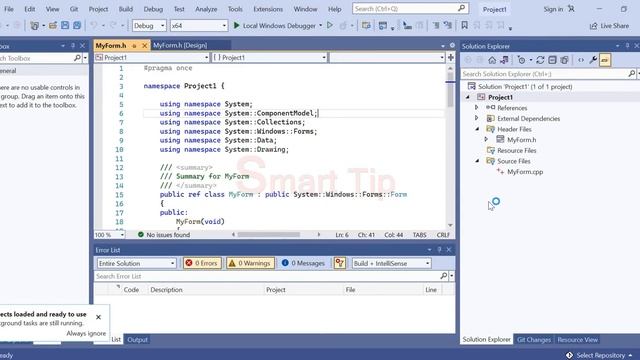The image size is (640, 360).
Task: Click the Start Without Debugging outline arrow
Action: (x=330, y=25)
